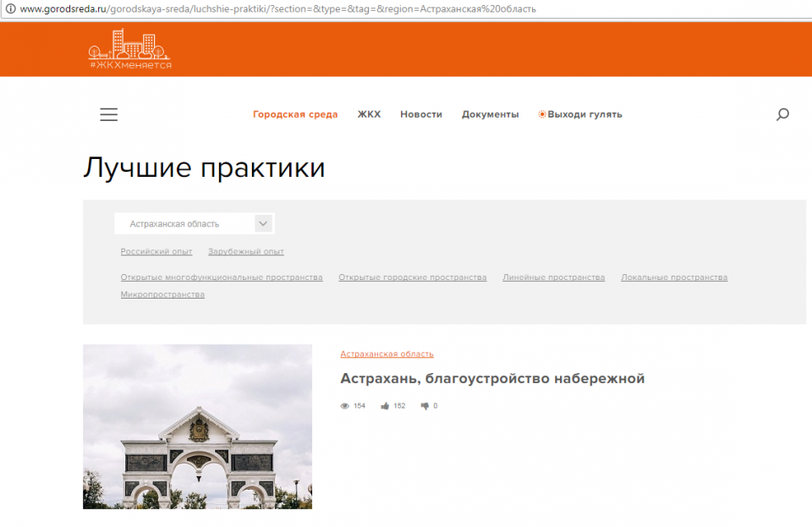This screenshot has height=527, width=812.
Task: Click the eye views icon
Action: pyautogui.click(x=344, y=406)
